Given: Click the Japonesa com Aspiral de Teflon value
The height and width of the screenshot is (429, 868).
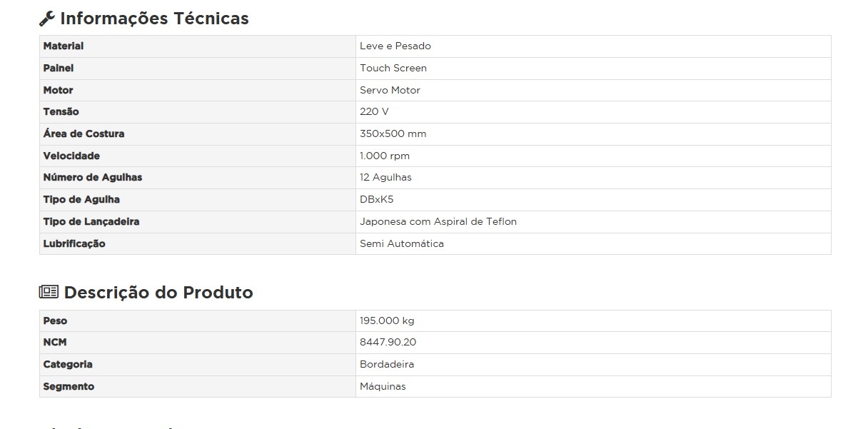Looking at the screenshot, I should 438,222.
